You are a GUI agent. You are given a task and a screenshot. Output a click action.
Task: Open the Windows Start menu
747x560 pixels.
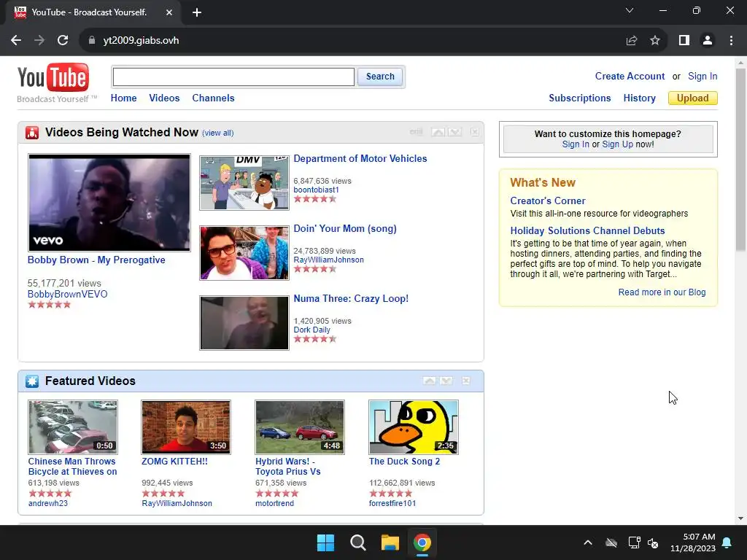pos(326,542)
